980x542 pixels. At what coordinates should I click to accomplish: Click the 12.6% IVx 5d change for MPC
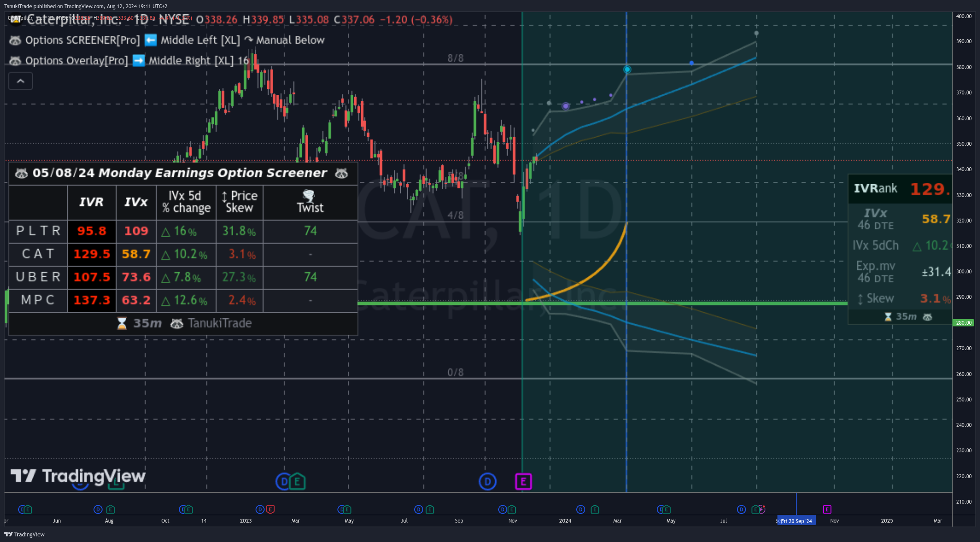186,300
